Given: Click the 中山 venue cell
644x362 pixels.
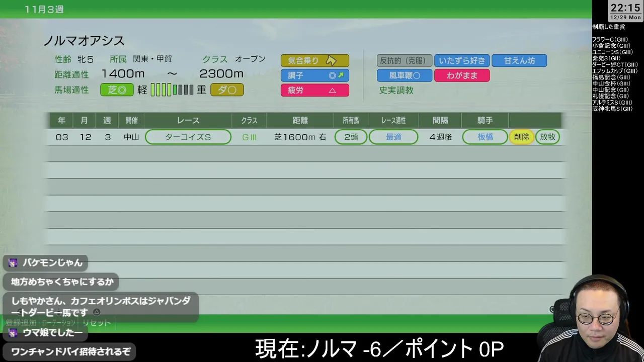Looking at the screenshot, I should 131,137.
